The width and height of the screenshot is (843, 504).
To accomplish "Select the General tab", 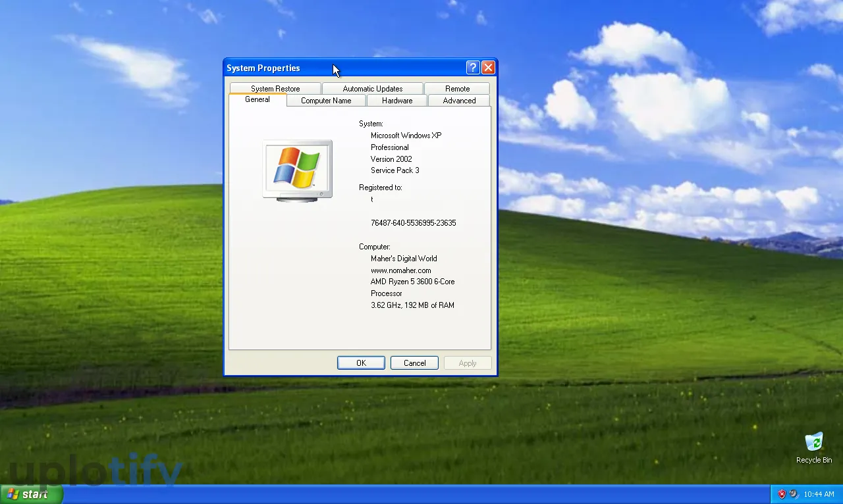I will coord(258,99).
